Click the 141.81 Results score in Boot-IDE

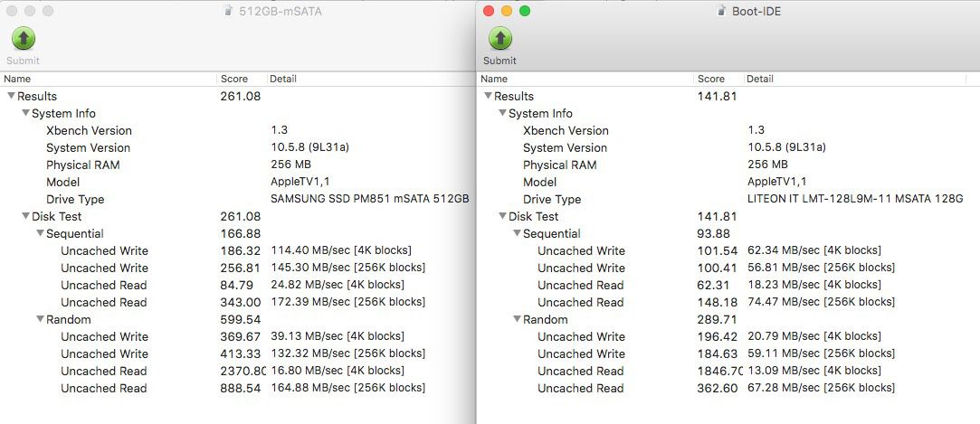click(717, 96)
